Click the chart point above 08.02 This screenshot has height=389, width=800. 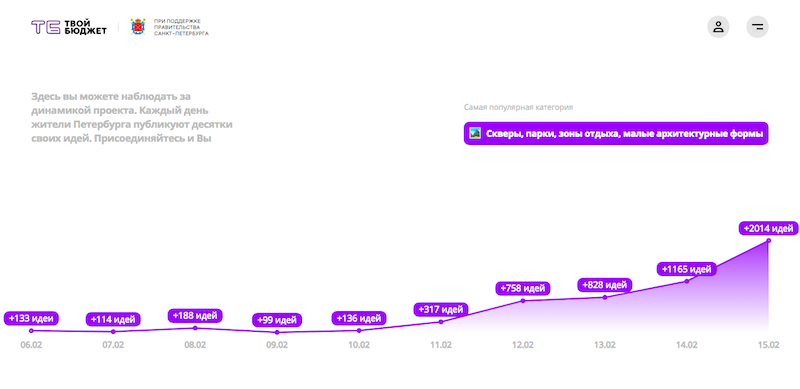[195, 328]
